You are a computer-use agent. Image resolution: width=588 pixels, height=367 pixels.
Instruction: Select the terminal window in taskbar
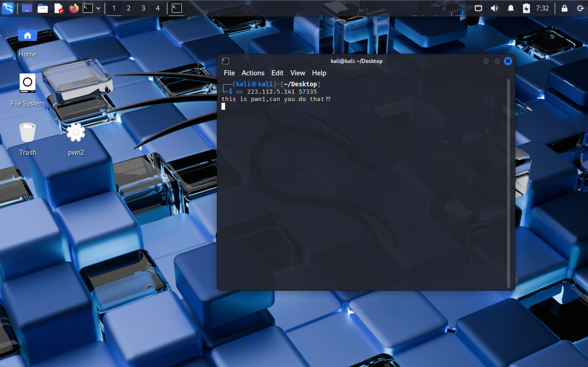pyautogui.click(x=177, y=8)
